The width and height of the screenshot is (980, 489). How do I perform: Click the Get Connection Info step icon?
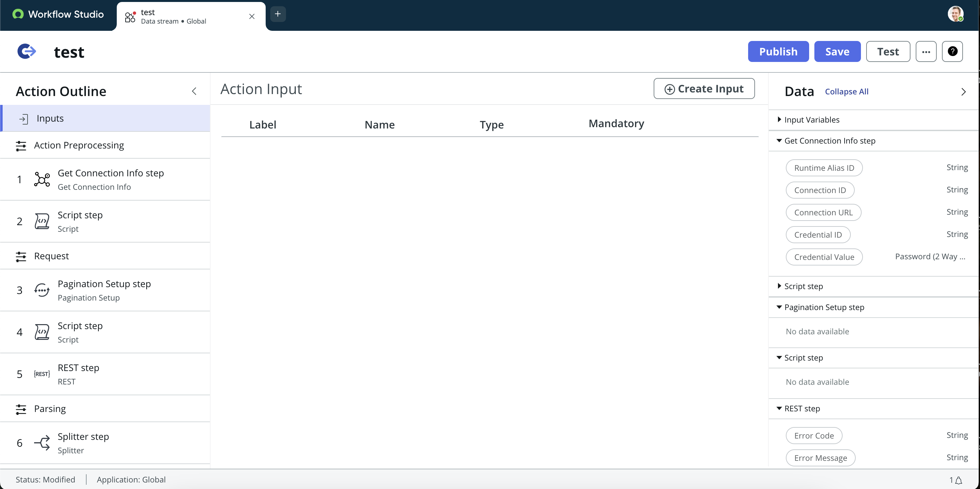point(42,180)
